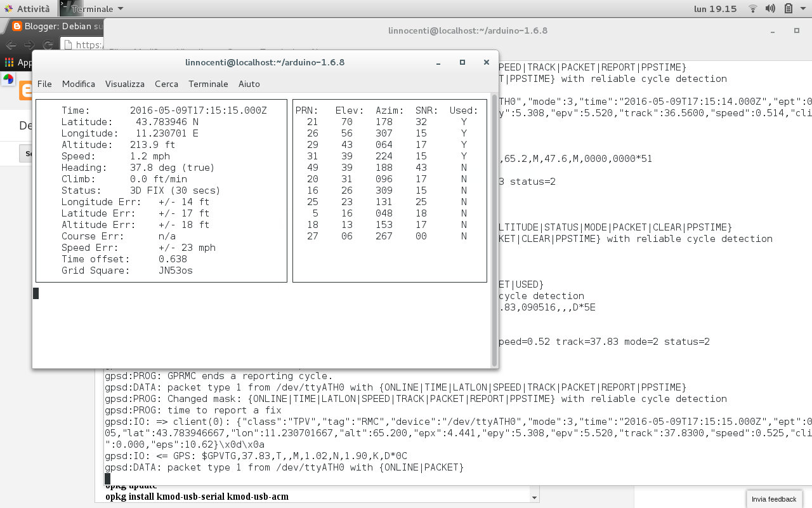Reload the current Blogger page
Image resolution: width=812 pixels, height=508 pixels.
48,46
